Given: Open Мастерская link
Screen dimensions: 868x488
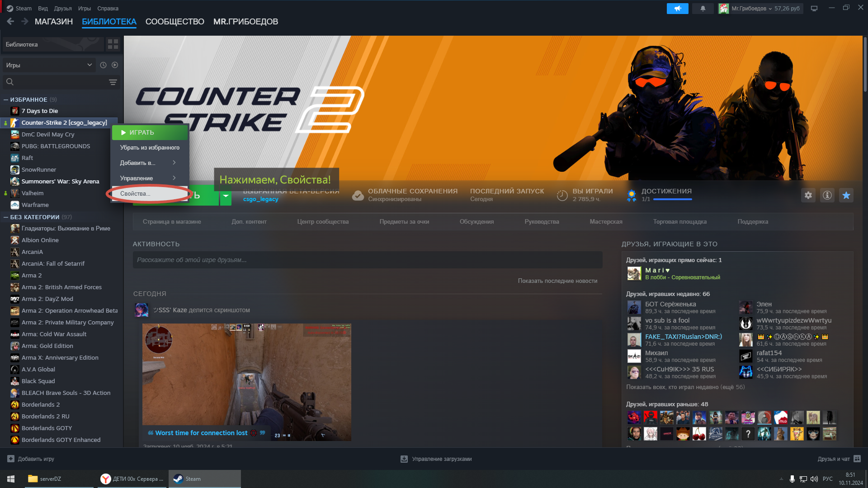Looking at the screenshot, I should click(x=606, y=222).
